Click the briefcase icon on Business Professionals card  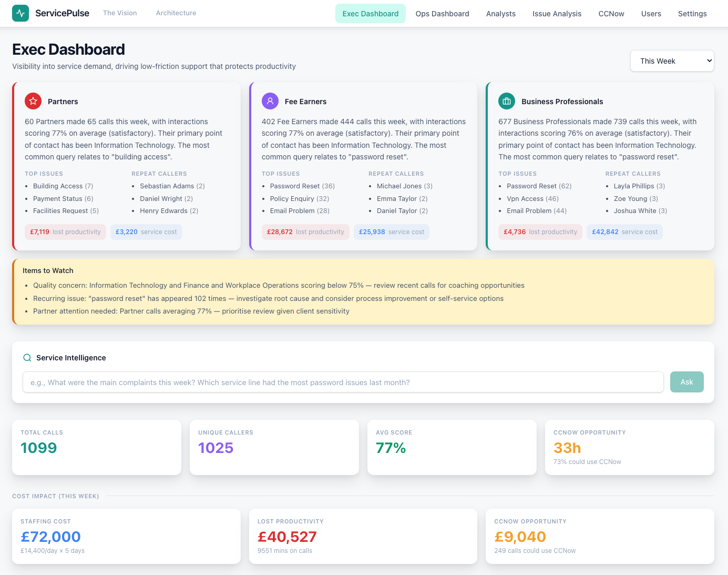pyautogui.click(x=507, y=101)
